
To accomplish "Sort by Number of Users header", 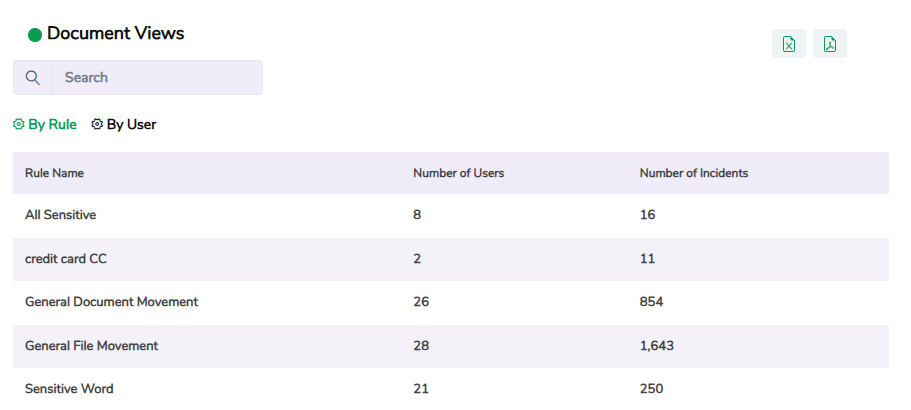I will point(458,173).
